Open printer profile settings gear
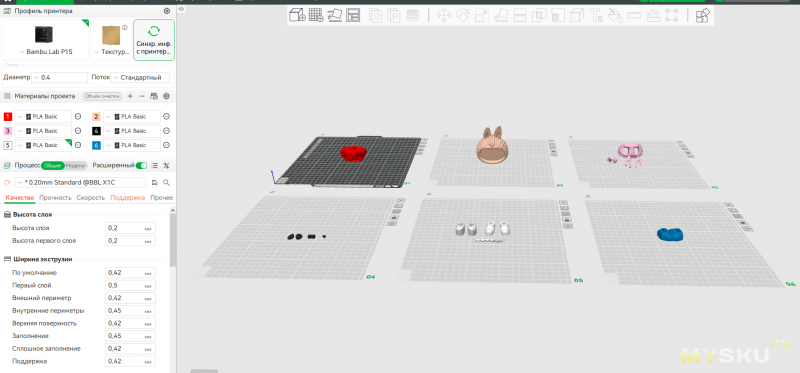The image size is (800, 373). (x=166, y=11)
